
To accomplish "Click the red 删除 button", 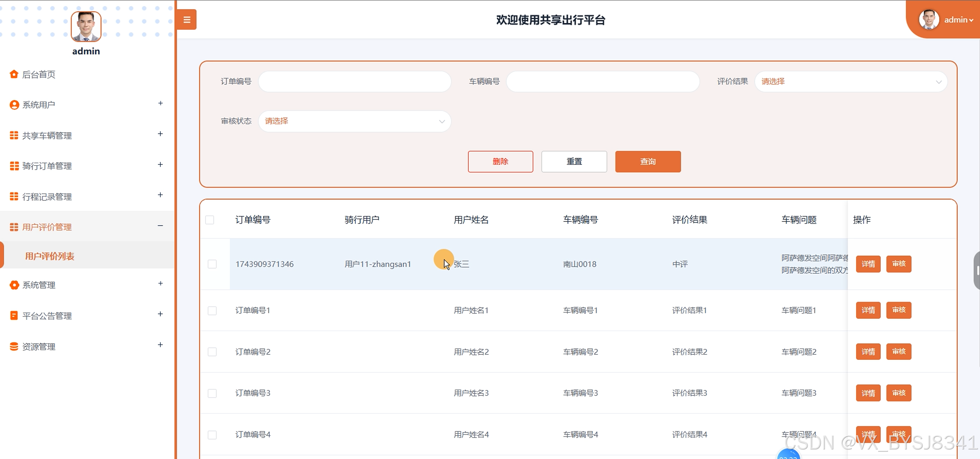I will point(500,162).
